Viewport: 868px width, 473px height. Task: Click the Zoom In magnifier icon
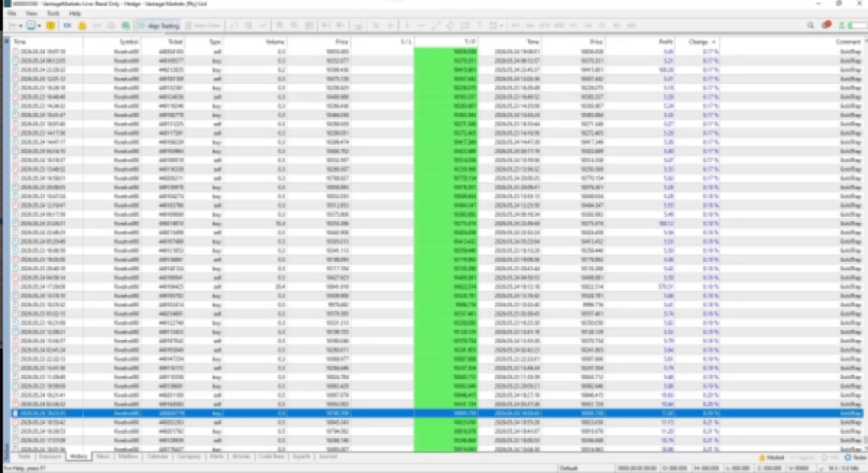click(280, 25)
